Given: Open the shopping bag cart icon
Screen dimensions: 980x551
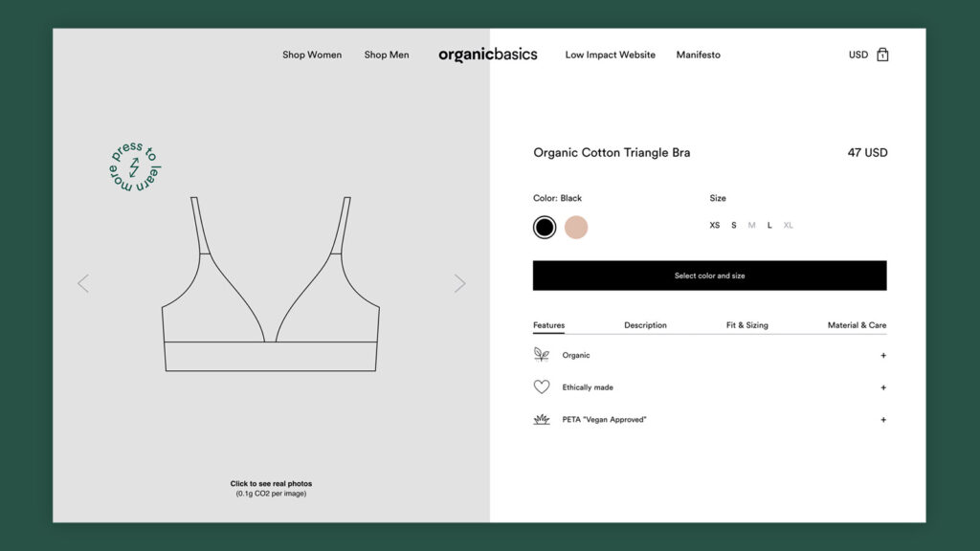Looking at the screenshot, I should tap(881, 55).
